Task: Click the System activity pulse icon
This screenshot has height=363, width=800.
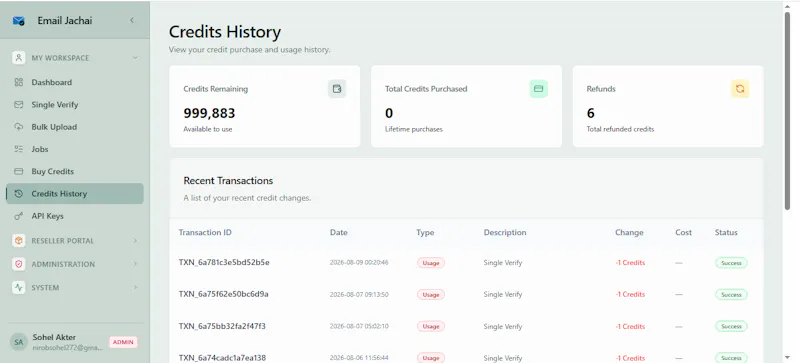Action: click(x=19, y=287)
